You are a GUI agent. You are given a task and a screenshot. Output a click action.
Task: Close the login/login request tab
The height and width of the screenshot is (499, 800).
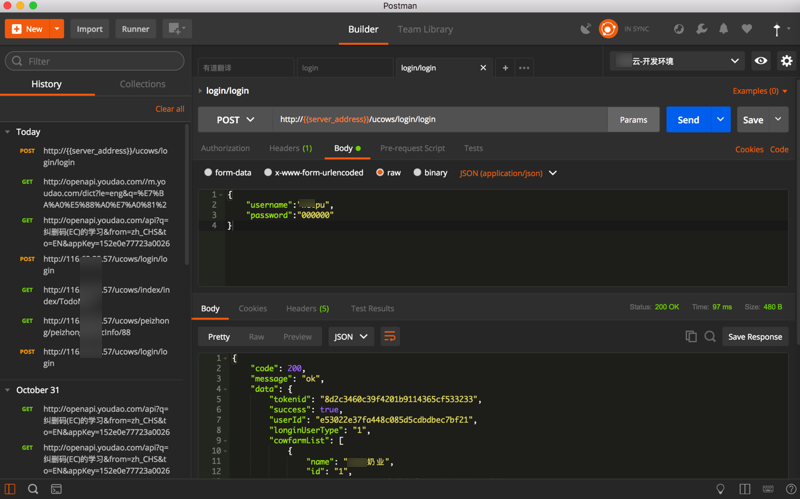click(483, 67)
